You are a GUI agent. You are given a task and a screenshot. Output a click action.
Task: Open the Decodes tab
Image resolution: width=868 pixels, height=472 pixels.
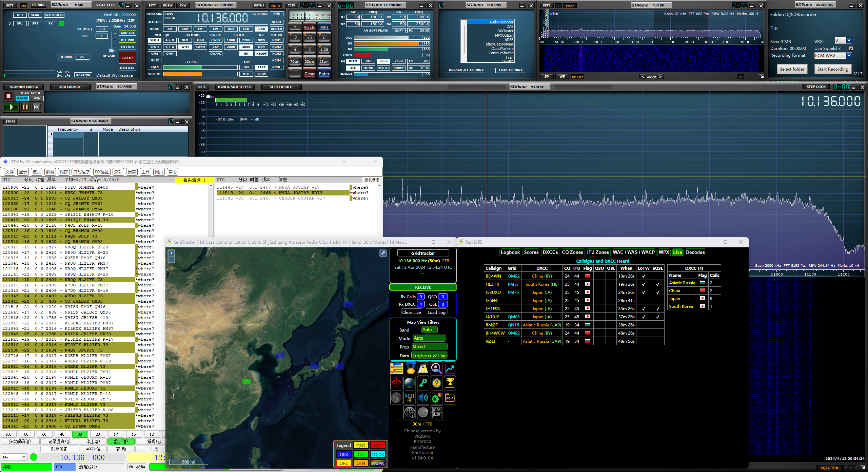[x=695, y=252]
